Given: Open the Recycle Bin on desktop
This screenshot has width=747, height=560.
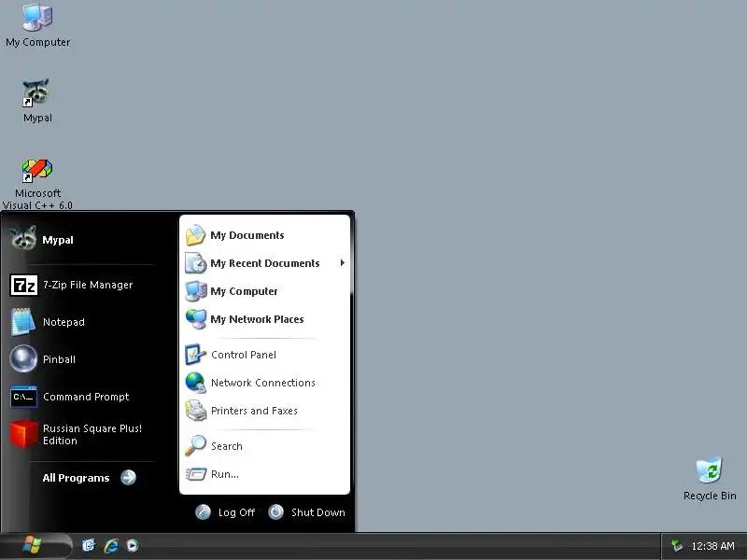Looking at the screenshot, I should point(710,479).
